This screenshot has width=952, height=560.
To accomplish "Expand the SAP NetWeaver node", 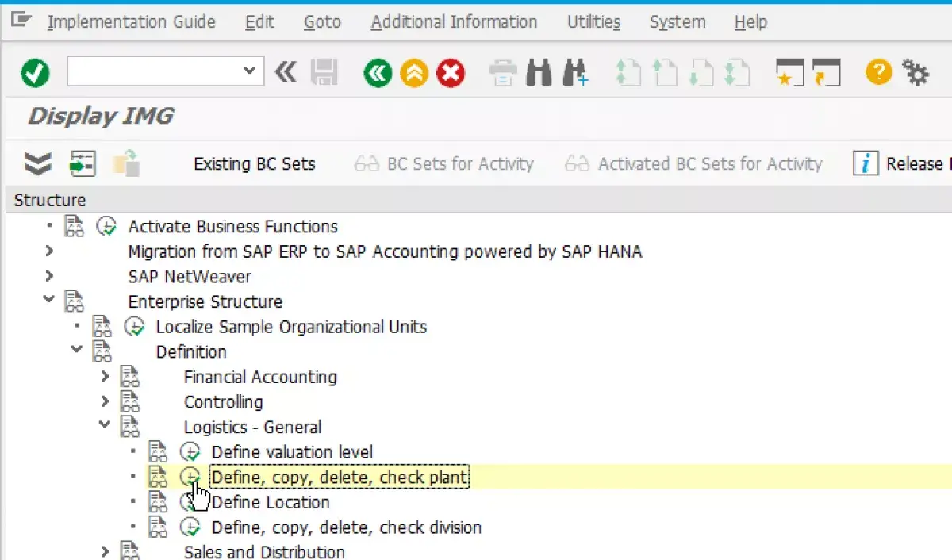I will click(x=49, y=277).
